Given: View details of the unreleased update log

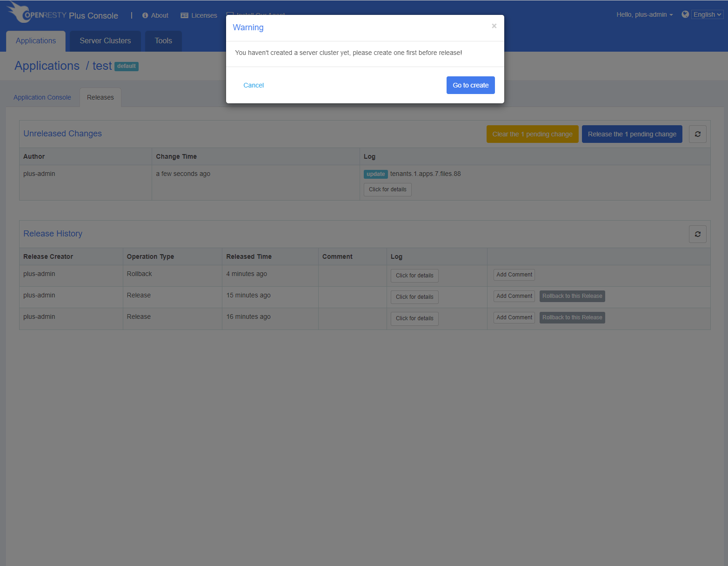Looking at the screenshot, I should tap(387, 189).
